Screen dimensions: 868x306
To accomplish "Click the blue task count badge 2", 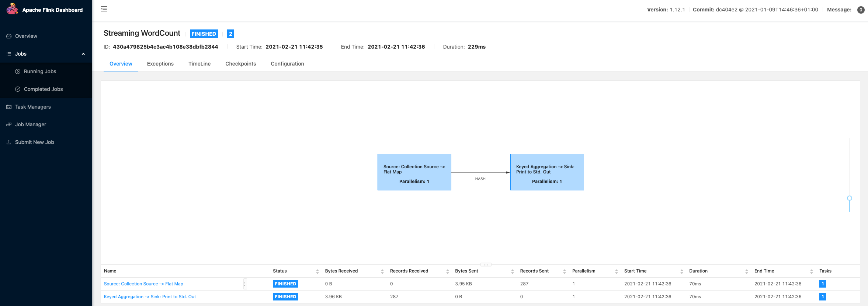I will [230, 34].
